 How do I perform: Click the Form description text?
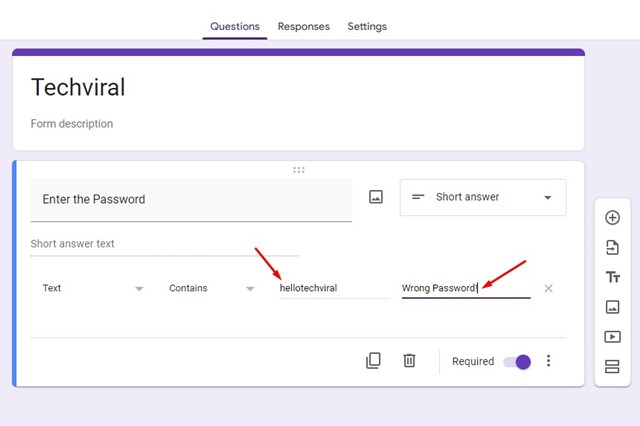tap(72, 124)
